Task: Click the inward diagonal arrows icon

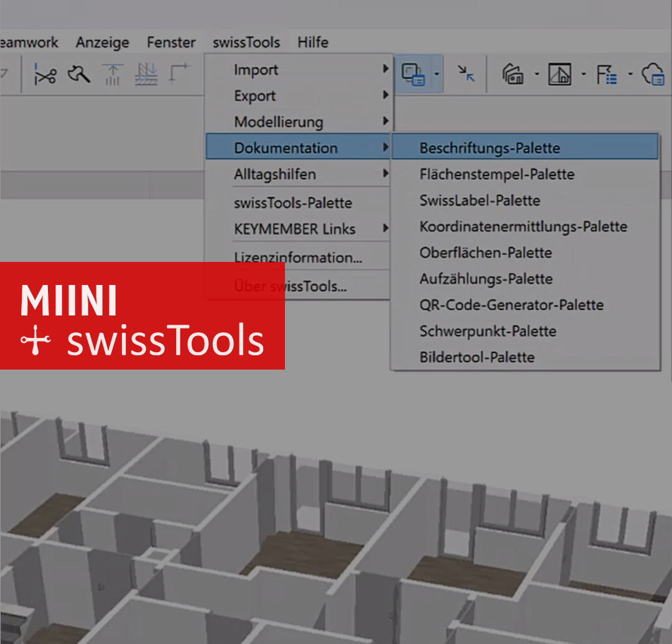Action: pyautogui.click(x=466, y=73)
